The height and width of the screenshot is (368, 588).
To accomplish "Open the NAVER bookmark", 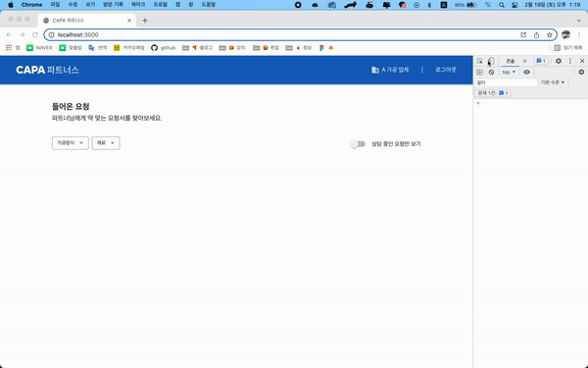I will [39, 48].
